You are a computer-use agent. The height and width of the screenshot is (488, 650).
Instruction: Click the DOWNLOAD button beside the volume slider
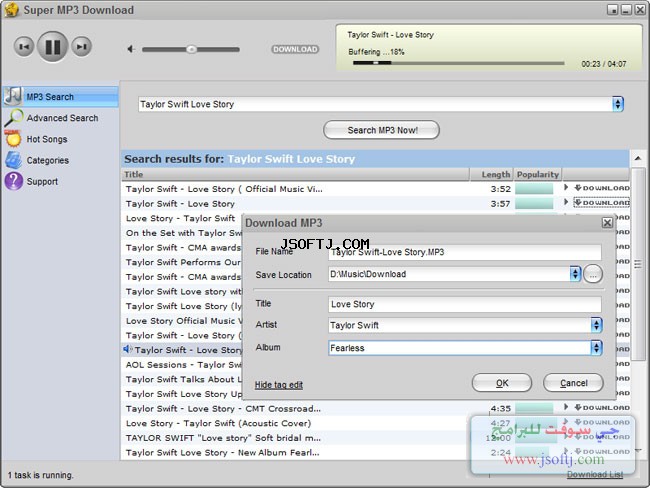click(295, 49)
